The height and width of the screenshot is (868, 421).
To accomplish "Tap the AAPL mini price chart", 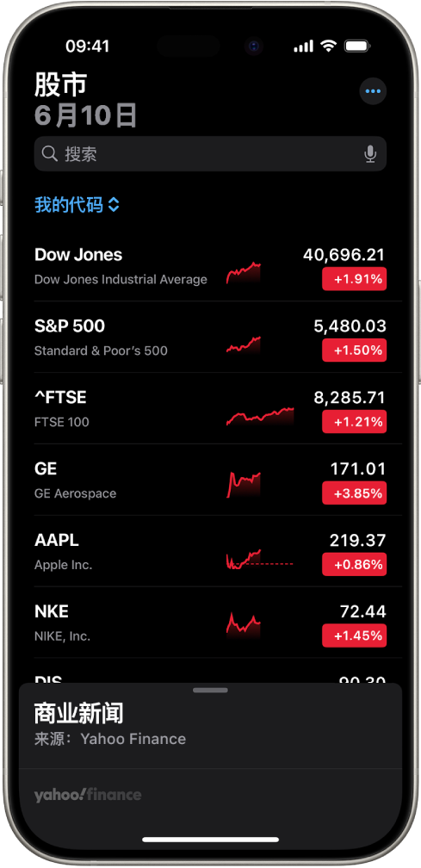I will tap(260, 559).
